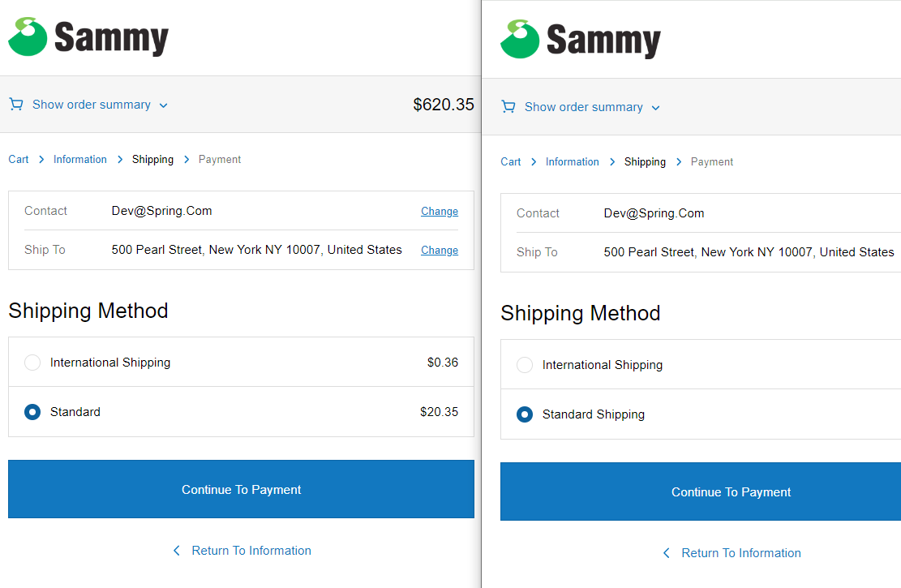Click cart icon in right order summary

(x=508, y=107)
